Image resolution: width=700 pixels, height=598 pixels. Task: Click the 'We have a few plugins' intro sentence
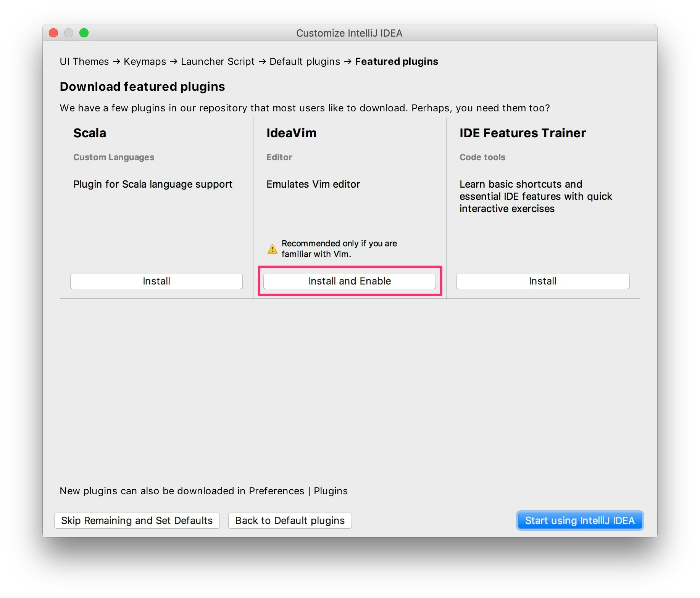(305, 108)
